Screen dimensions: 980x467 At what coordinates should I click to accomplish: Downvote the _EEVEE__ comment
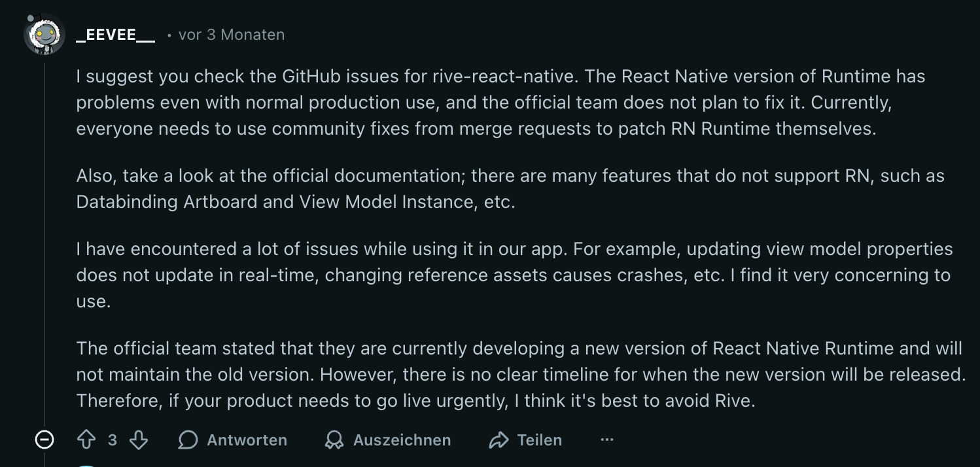tap(138, 440)
